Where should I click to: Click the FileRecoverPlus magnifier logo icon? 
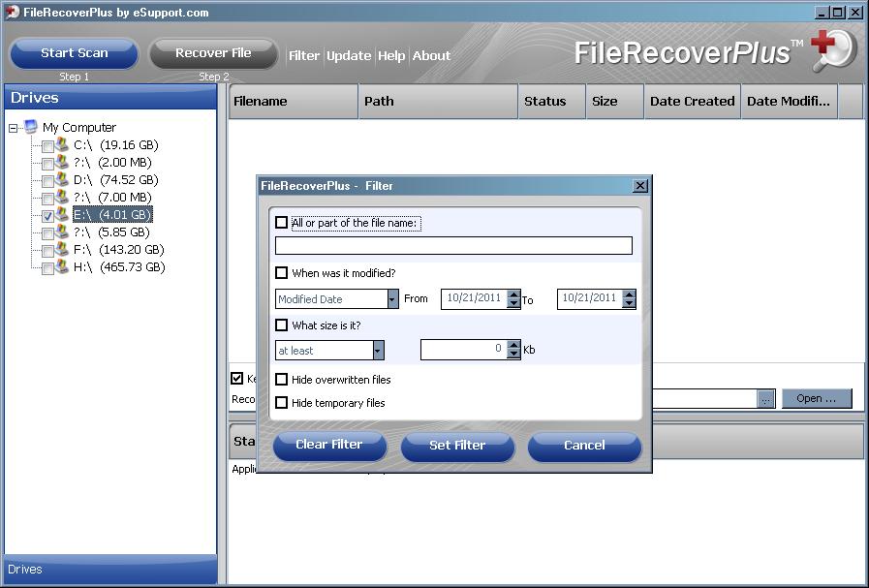(832, 50)
